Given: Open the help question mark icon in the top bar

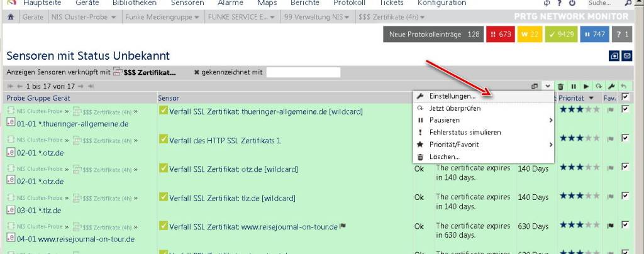Looking at the screenshot, I should pos(559,3).
